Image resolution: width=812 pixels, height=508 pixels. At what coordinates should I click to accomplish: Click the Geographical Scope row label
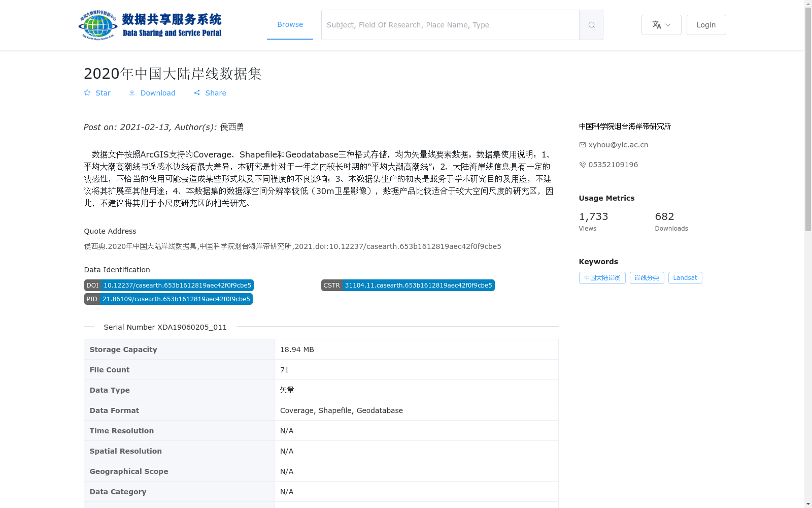(129, 471)
